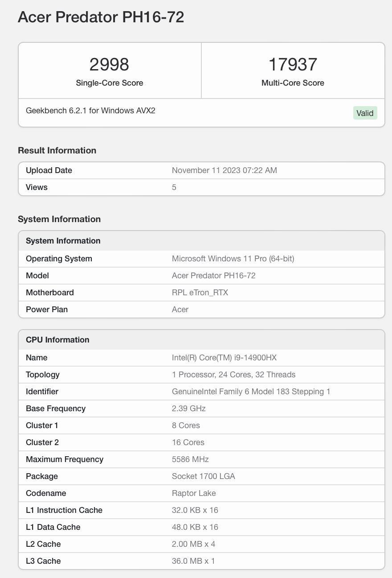
Task: Click the Acer Predator PH16-72 model value
Action: click(214, 275)
